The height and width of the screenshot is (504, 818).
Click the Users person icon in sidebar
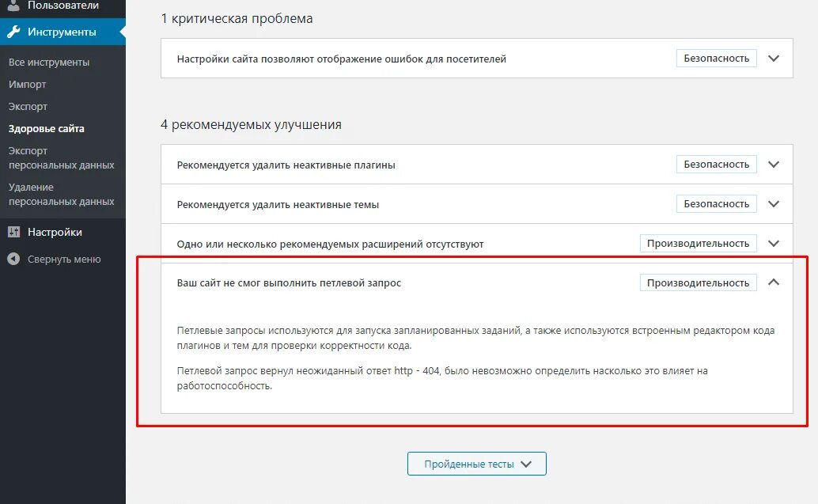[13, 6]
